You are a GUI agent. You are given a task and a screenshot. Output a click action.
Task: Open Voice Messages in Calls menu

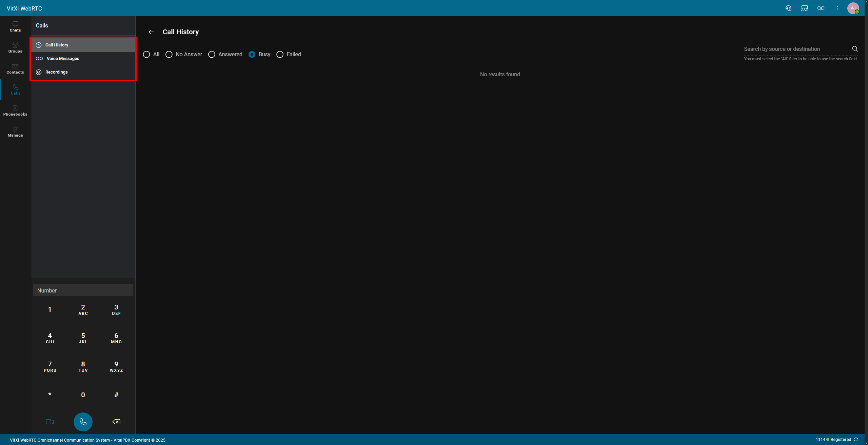[x=63, y=58]
